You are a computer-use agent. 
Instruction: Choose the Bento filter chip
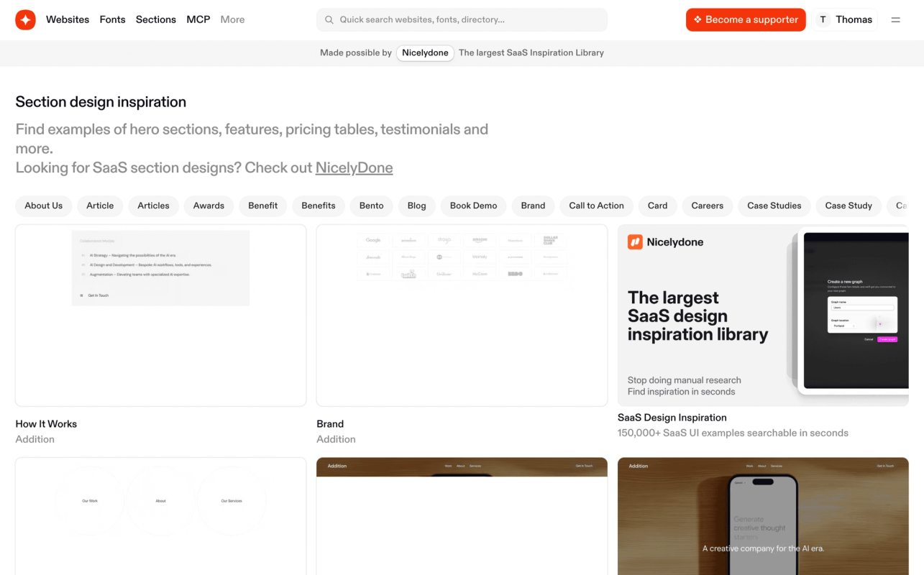[372, 206]
